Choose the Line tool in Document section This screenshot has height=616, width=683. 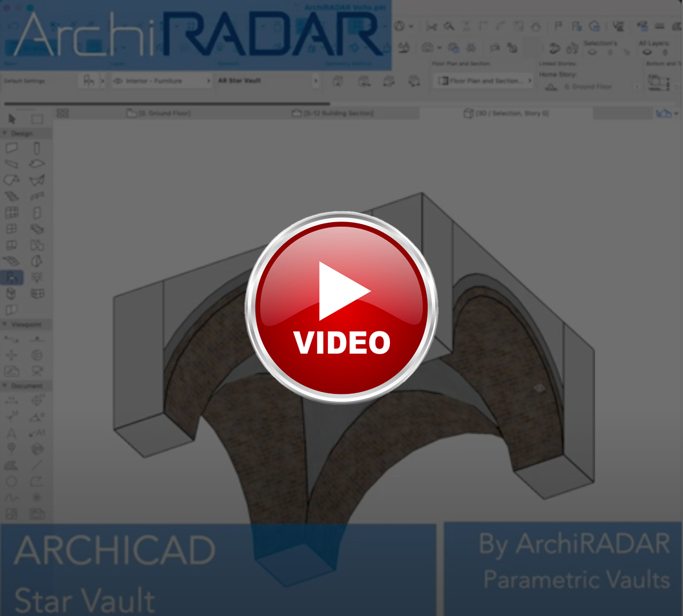pos(37,465)
